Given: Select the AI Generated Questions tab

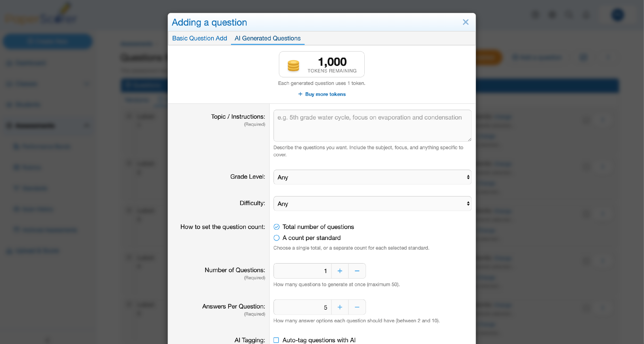Looking at the screenshot, I should [267, 38].
